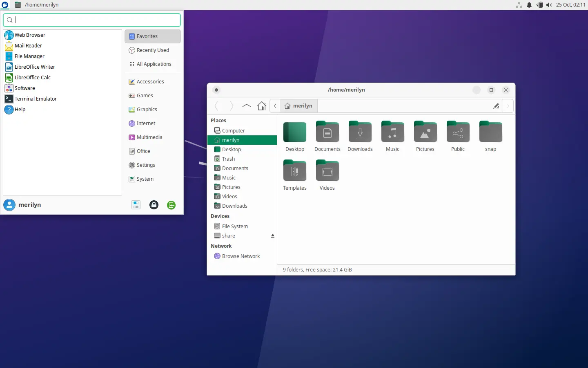The height and width of the screenshot is (368, 588).
Task: Open the settings manager icon beside lock
Action: pyautogui.click(x=136, y=205)
